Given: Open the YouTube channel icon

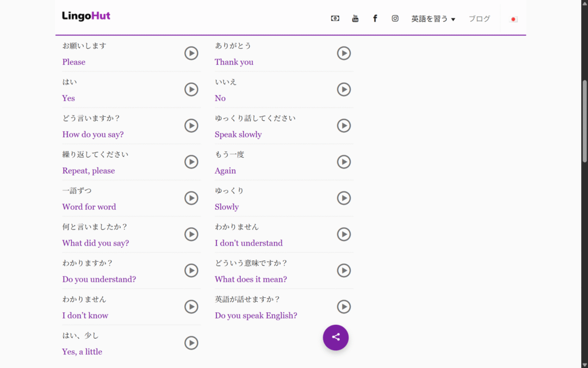Looking at the screenshot, I should pyautogui.click(x=355, y=18).
